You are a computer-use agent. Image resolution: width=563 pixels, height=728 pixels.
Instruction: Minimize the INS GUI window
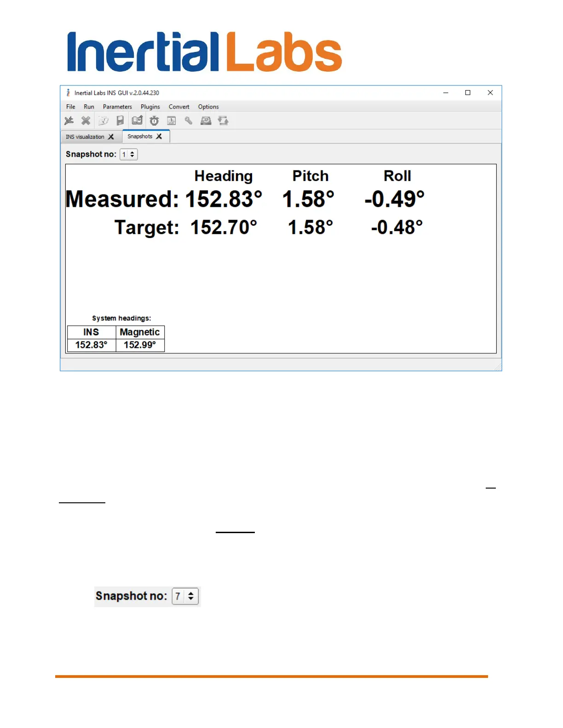[x=446, y=93]
